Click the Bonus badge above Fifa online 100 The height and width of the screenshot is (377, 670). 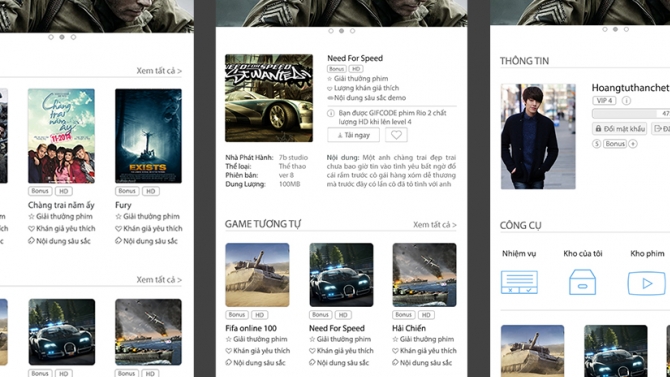point(237,315)
